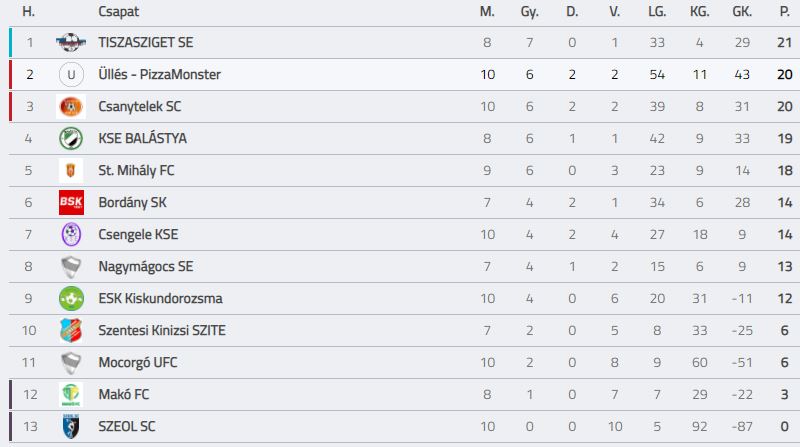Click the Szentesi Kinizsi SZITE shield logo
The width and height of the screenshot is (800, 447).
point(71,330)
